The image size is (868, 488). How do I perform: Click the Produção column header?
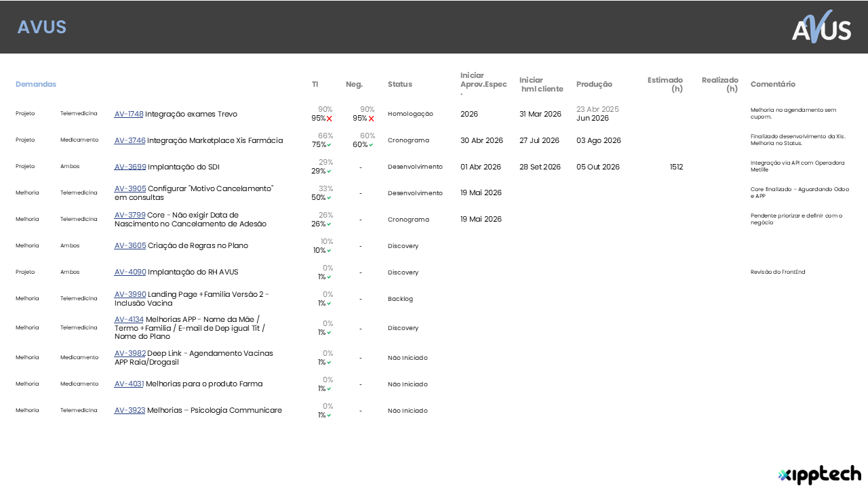[x=594, y=84]
